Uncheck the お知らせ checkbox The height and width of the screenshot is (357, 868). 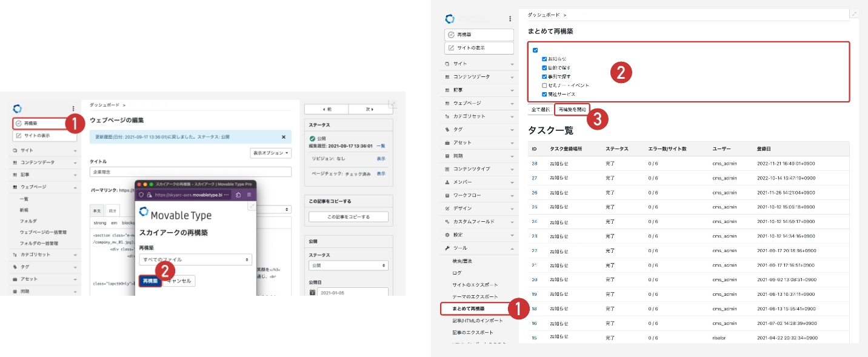click(544, 59)
